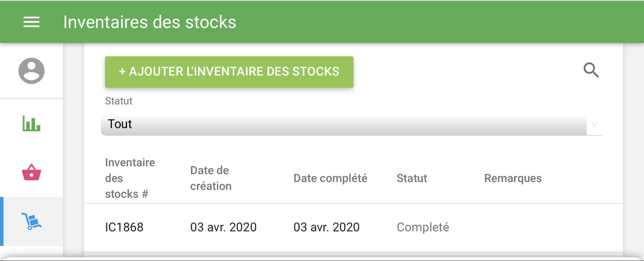
Task: Select the Complété status cell
Action: coord(423,227)
